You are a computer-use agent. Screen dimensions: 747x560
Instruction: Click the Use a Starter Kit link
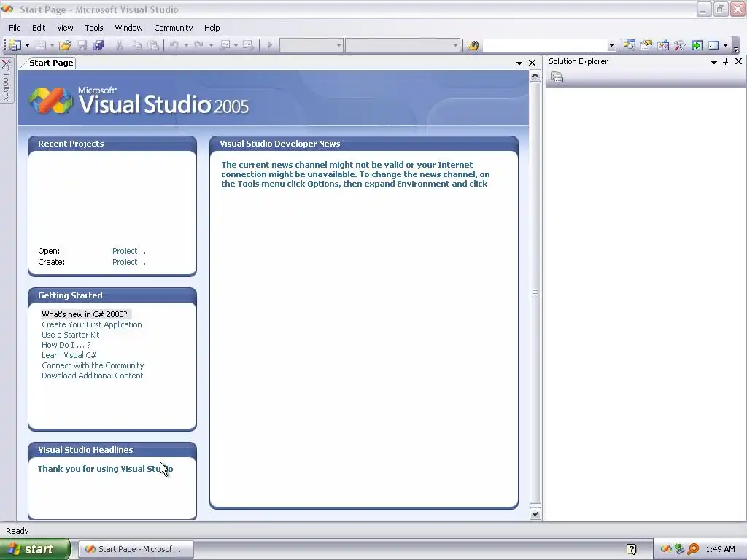pyautogui.click(x=71, y=335)
